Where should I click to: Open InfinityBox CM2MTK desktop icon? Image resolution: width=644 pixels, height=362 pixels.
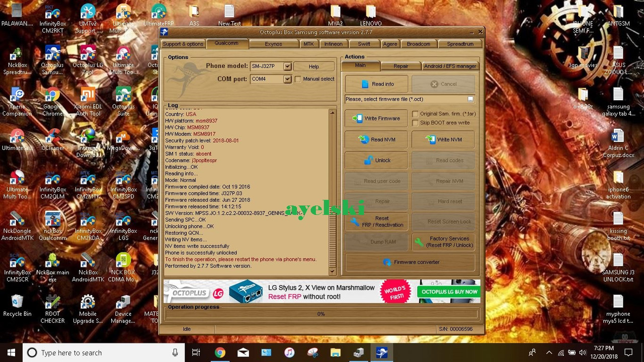(x=88, y=185)
